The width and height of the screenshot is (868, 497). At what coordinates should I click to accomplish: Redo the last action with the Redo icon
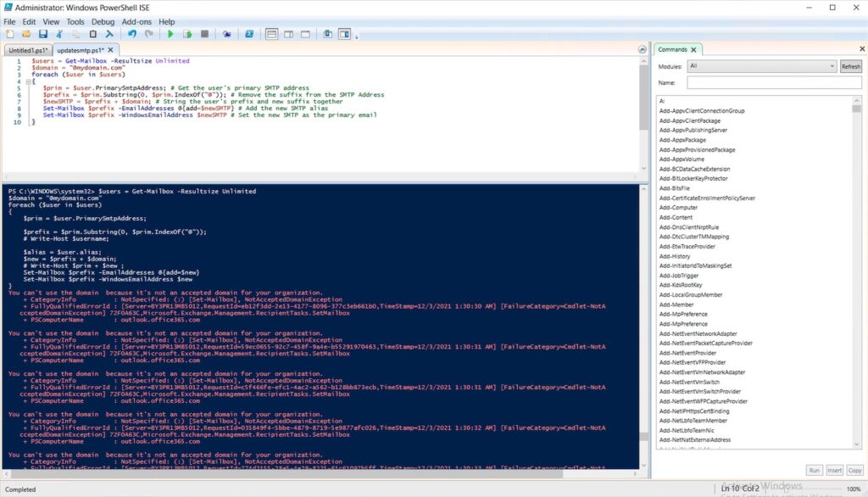tap(149, 34)
